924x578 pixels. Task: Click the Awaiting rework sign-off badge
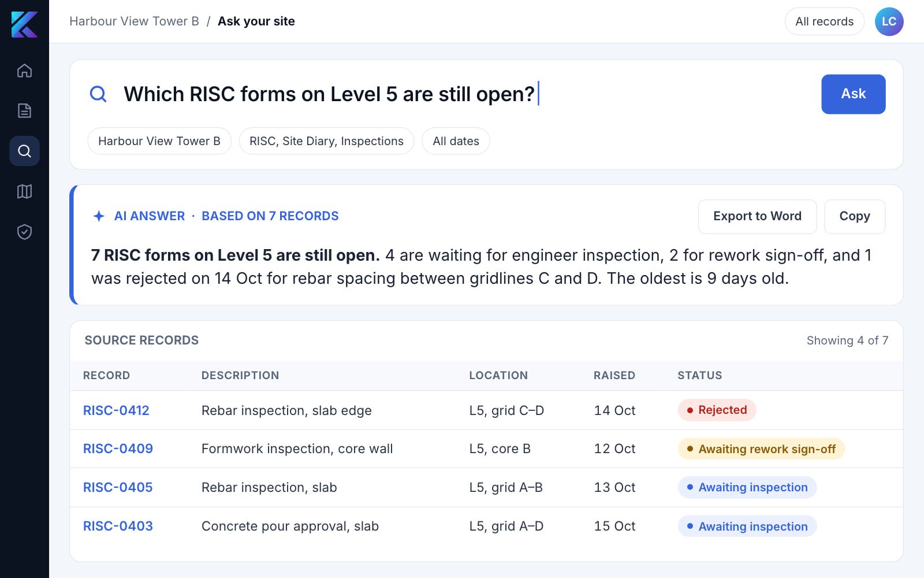(x=761, y=449)
